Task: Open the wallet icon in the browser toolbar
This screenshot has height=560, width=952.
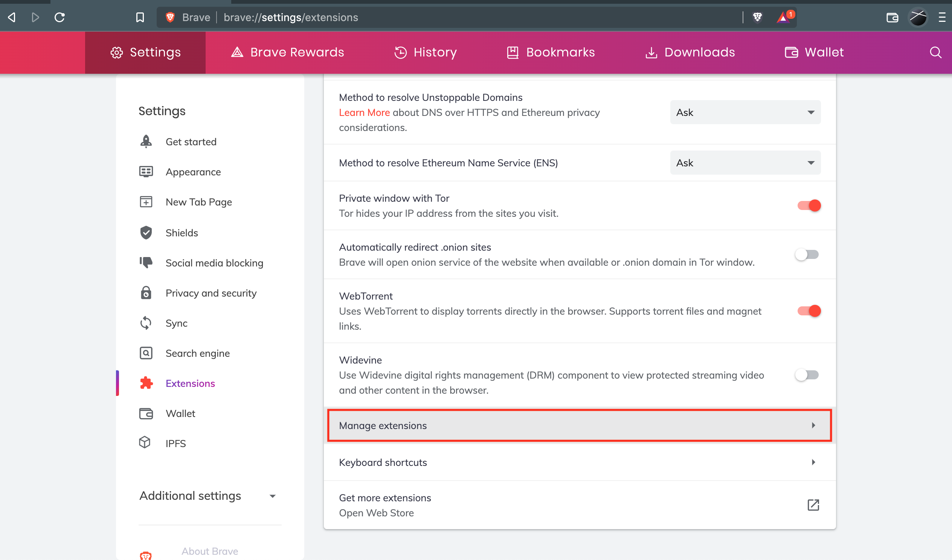Action: click(892, 17)
